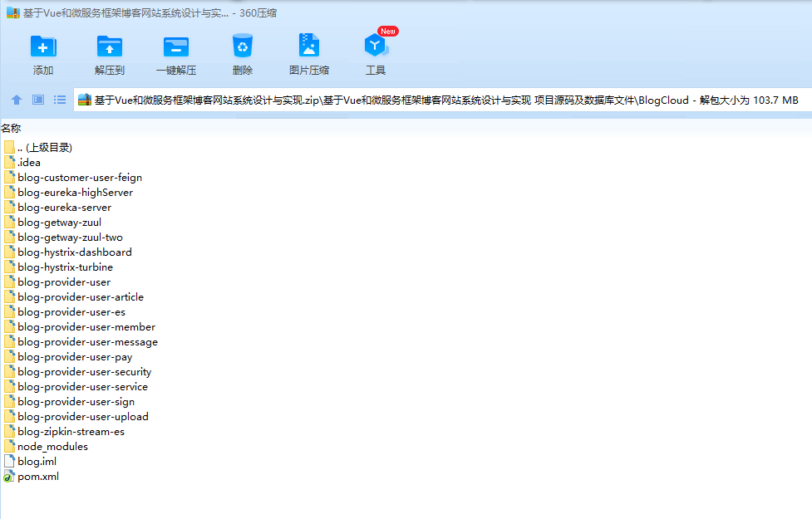The image size is (812, 519).
Task: Go up one level with the up arrow
Action: (17, 100)
